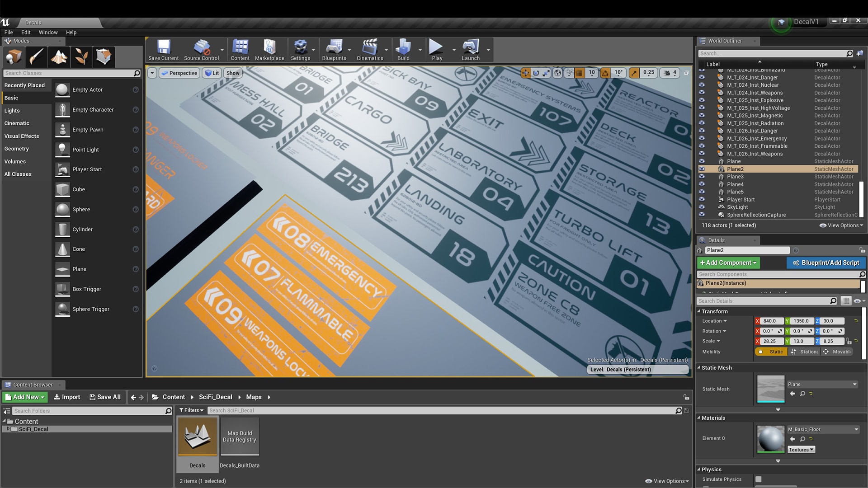
Task: Select the Foliage mode icon
Action: pyautogui.click(x=82, y=56)
